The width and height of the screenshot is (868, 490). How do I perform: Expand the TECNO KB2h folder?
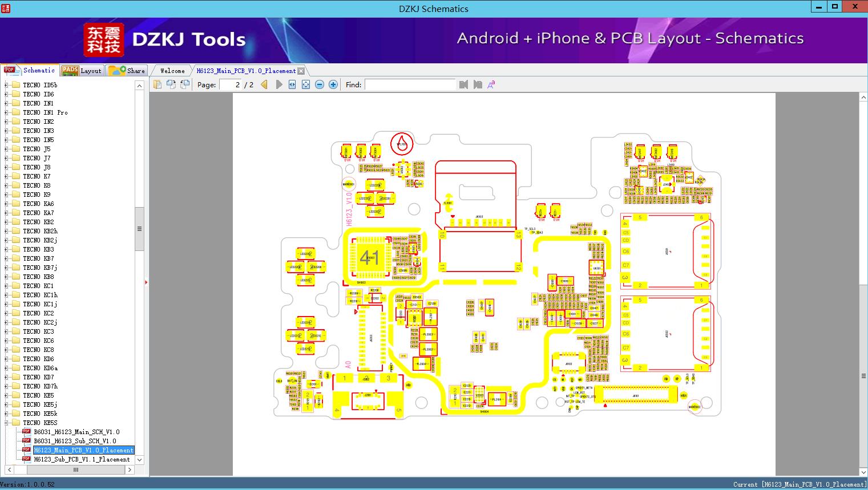(x=6, y=231)
